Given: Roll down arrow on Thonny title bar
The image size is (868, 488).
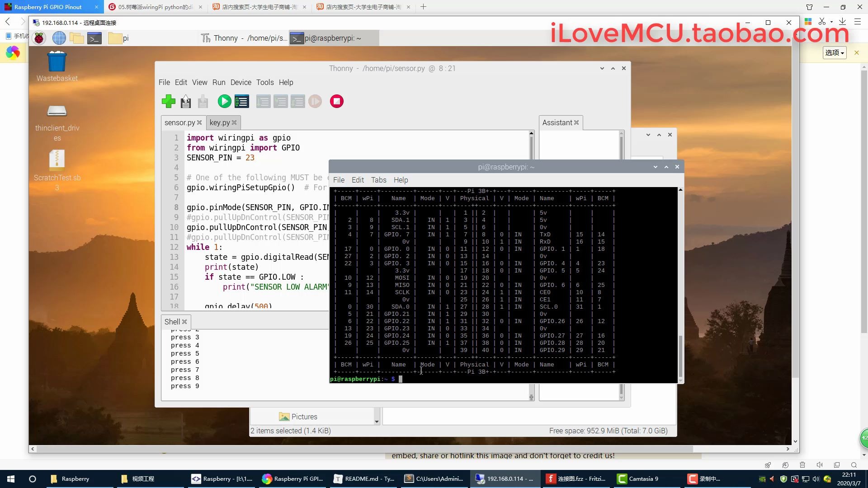Looking at the screenshot, I should pyautogui.click(x=602, y=68).
